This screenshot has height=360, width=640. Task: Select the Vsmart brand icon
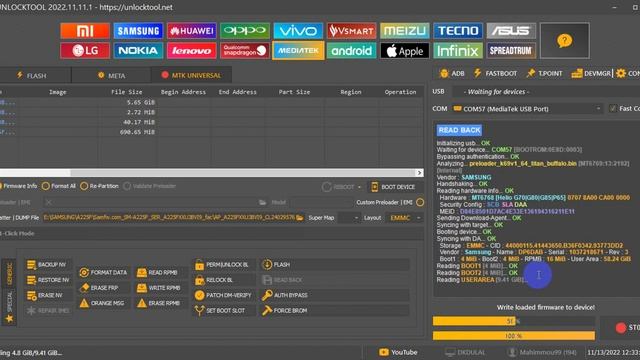click(351, 31)
